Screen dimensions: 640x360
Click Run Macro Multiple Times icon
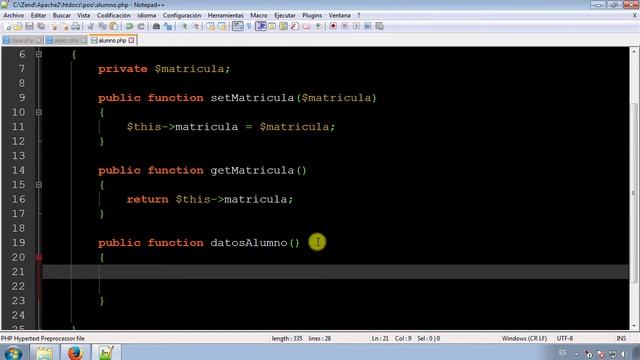click(x=368, y=27)
